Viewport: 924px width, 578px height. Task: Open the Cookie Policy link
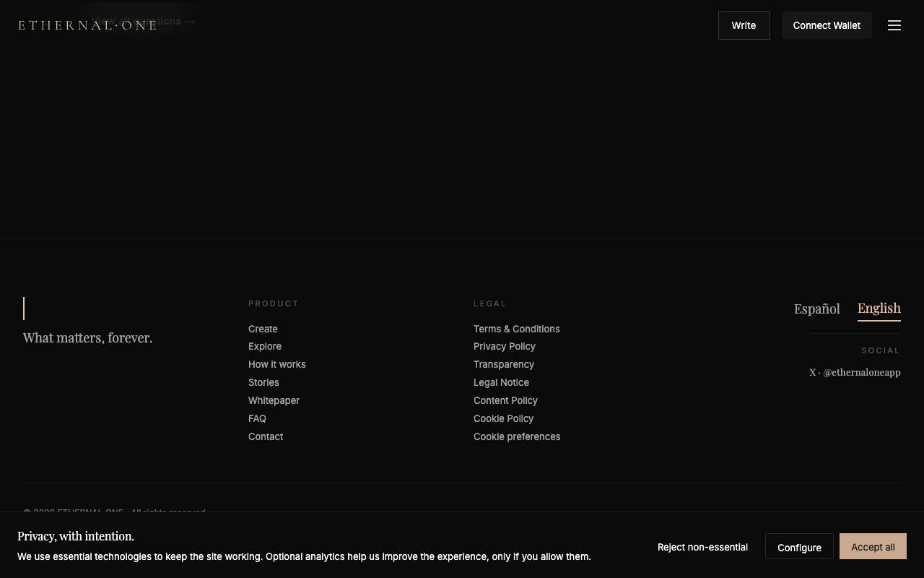tap(503, 418)
